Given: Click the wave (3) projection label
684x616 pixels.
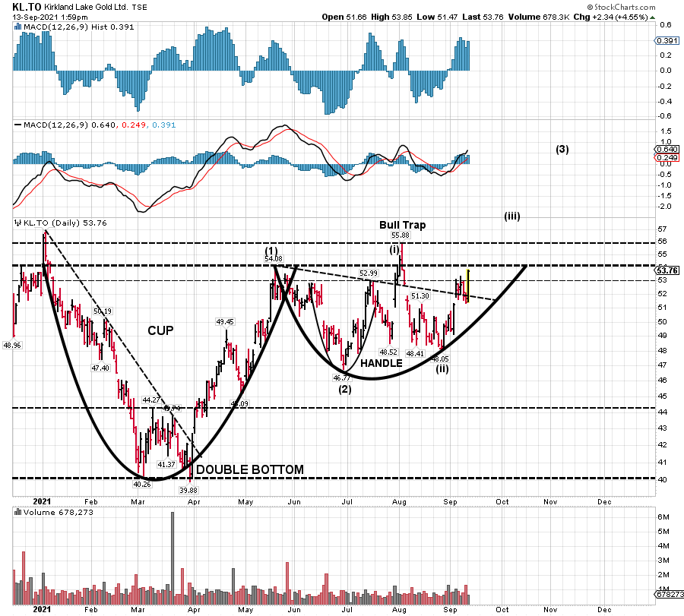Looking at the screenshot, I should click(562, 149).
